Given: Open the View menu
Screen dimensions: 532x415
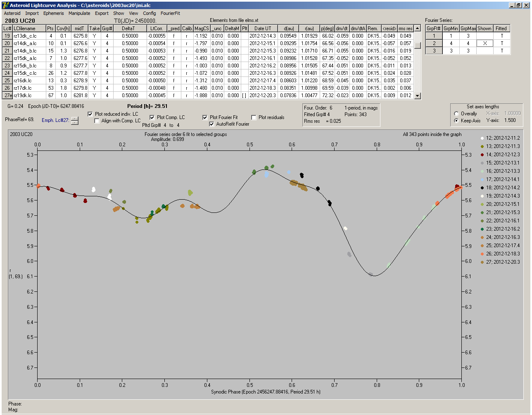Looking at the screenshot, I should tap(133, 13).
